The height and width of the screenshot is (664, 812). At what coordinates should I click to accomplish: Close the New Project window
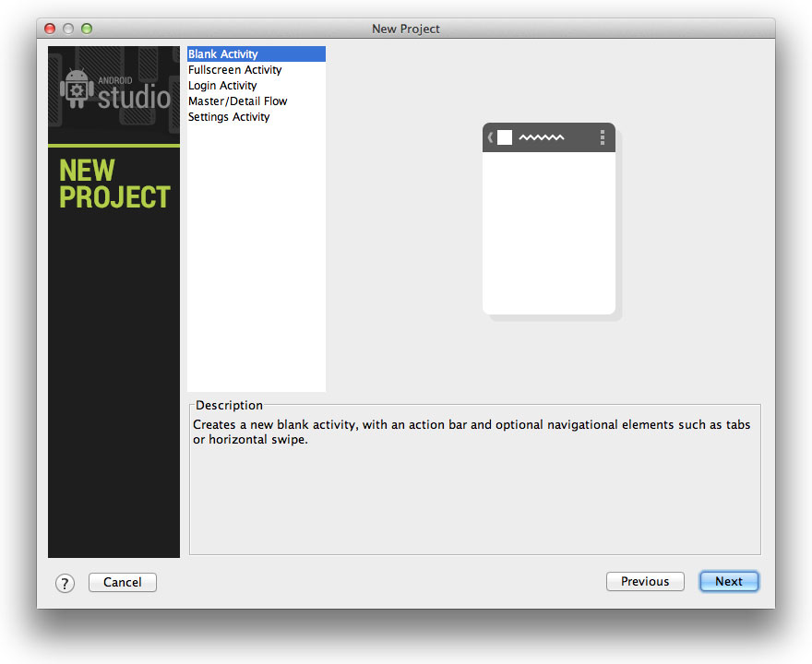(x=50, y=29)
